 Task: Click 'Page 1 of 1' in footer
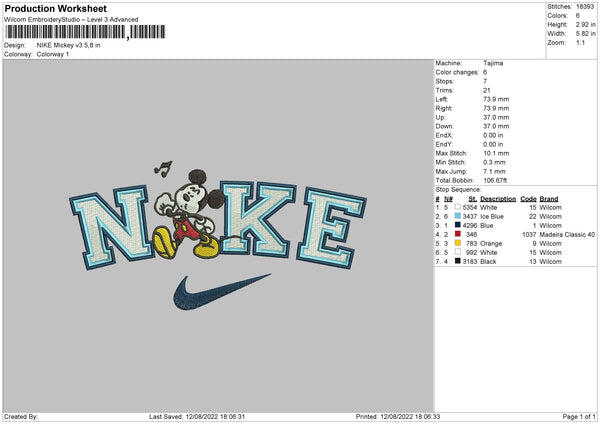pyautogui.click(x=579, y=417)
